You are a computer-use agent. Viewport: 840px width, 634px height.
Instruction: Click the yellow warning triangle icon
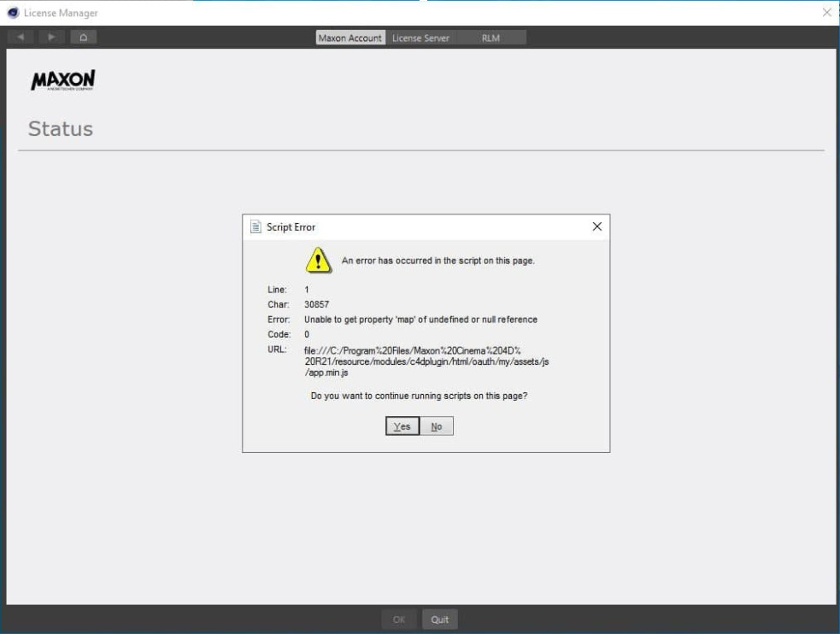(x=318, y=260)
